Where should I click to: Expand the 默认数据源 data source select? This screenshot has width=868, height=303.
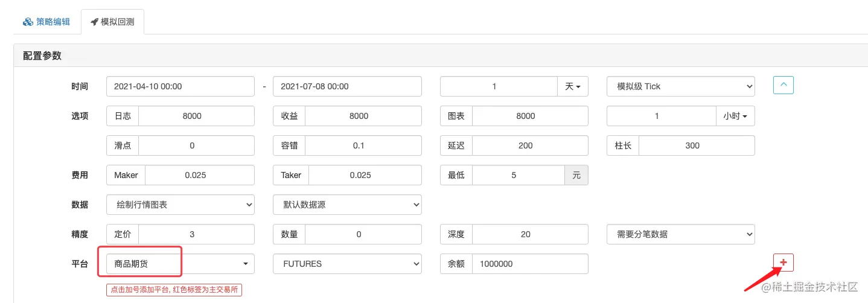[x=347, y=205]
